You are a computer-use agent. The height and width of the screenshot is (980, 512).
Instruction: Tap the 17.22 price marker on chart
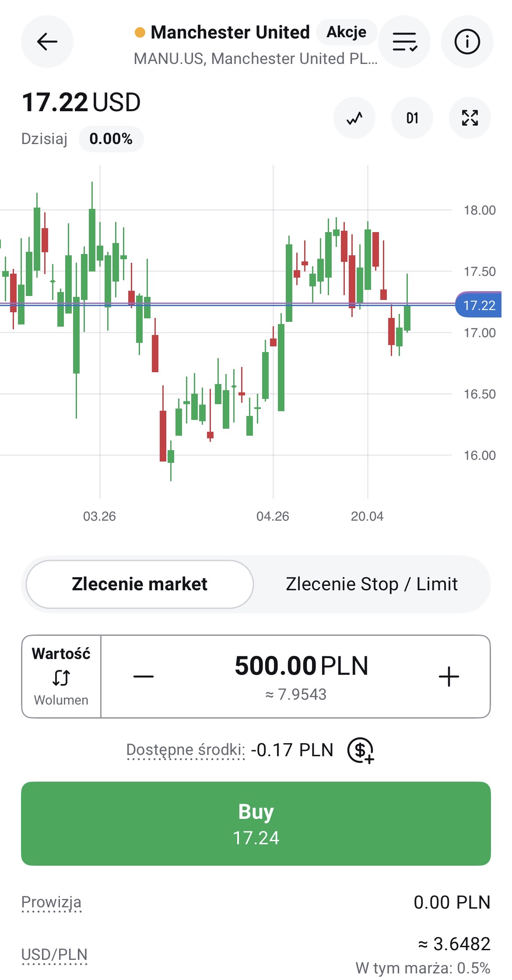(x=479, y=305)
